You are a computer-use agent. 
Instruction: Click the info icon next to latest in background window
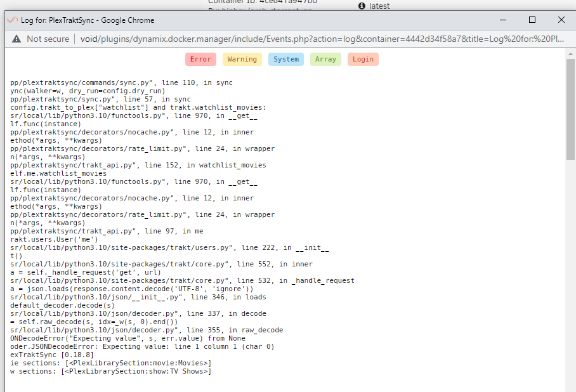(x=362, y=6)
